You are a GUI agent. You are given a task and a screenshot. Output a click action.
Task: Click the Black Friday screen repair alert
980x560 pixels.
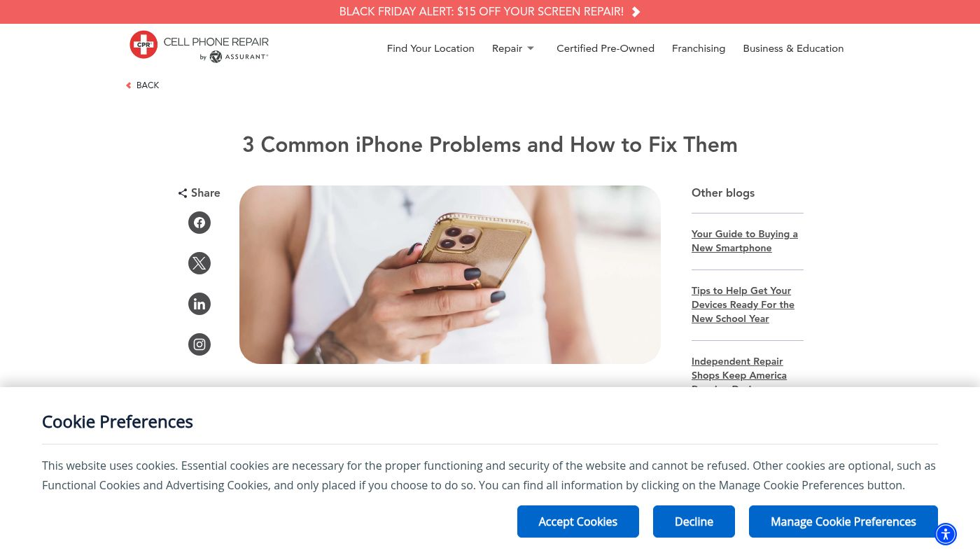(482, 12)
